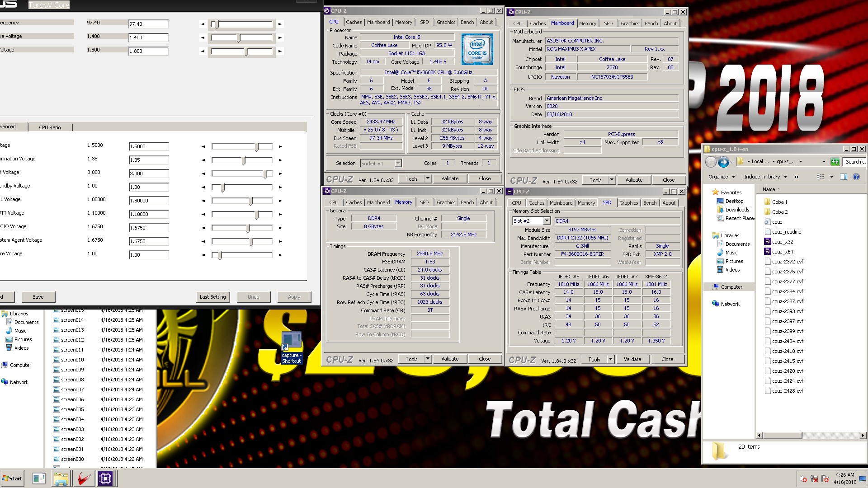Open the Start menu
This screenshot has width=868, height=488.
coord(12,479)
